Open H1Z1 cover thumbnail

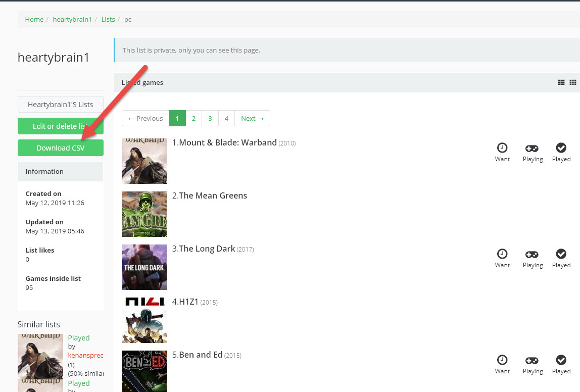click(x=144, y=320)
